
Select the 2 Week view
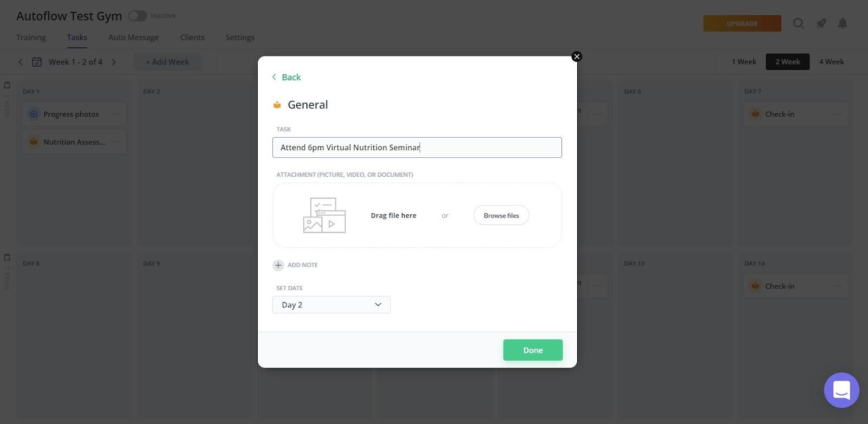[x=788, y=62]
